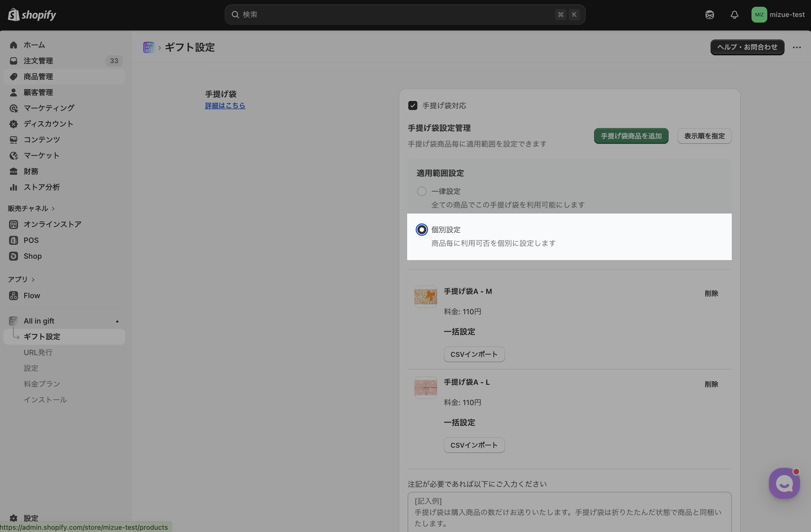811x532 pixels.
Task: Click the Sidekick assistant icon in top bar
Action: pos(709,15)
